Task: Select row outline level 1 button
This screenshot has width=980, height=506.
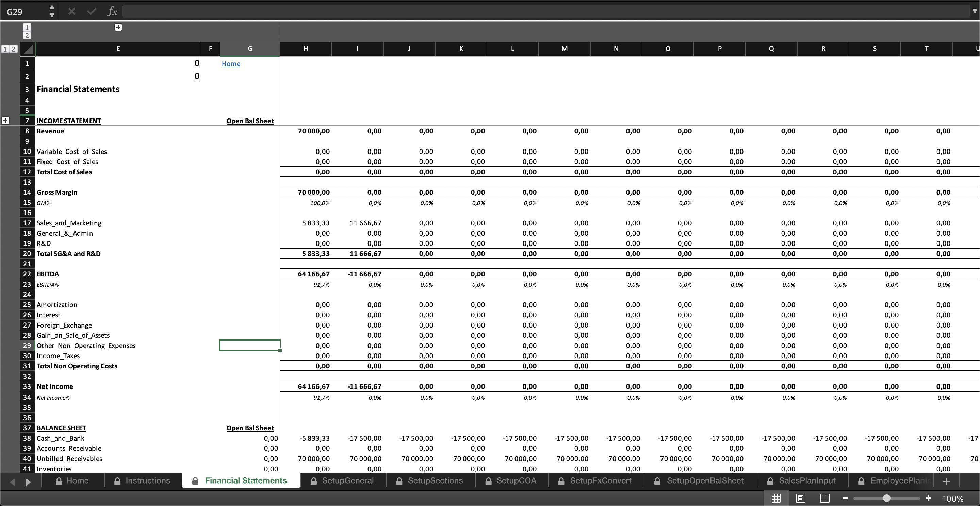Action: tap(5, 49)
